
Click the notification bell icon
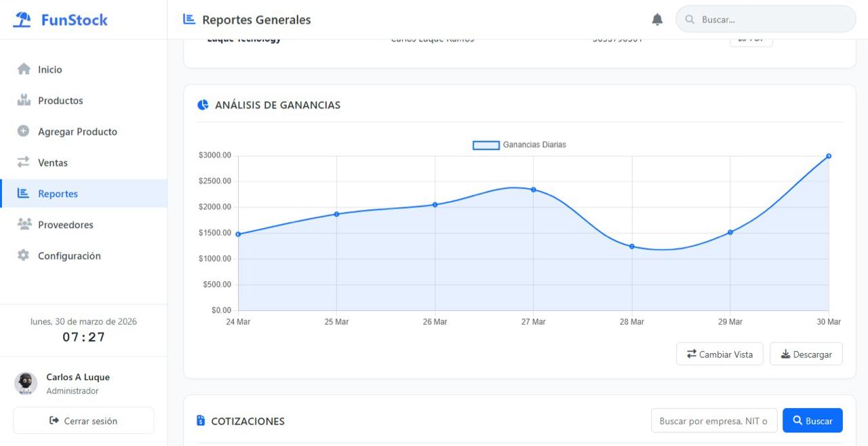(657, 20)
